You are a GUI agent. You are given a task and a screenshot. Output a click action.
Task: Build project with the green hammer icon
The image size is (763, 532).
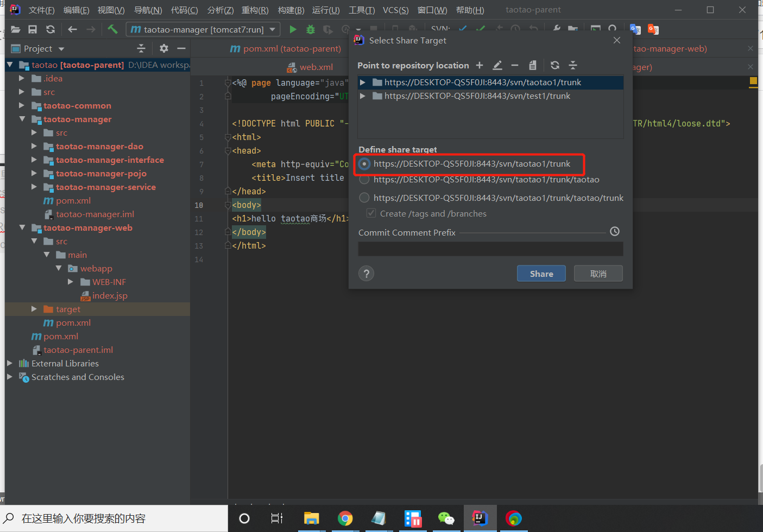112,29
